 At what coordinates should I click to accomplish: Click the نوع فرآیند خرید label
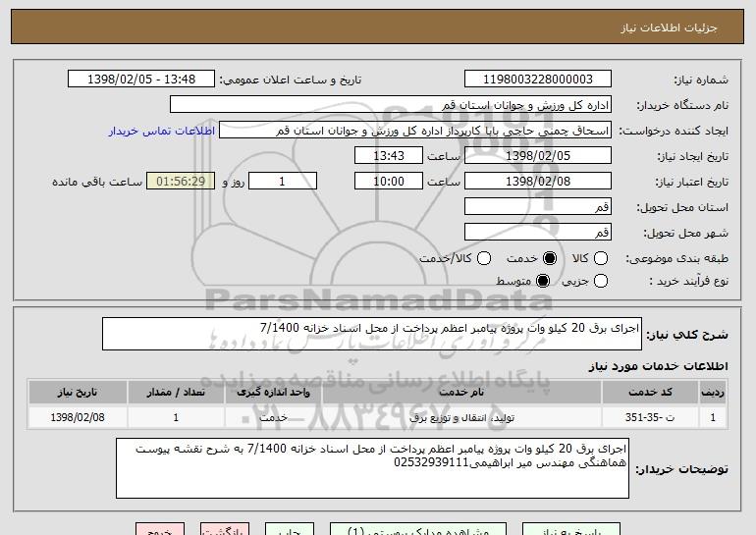coord(689,281)
